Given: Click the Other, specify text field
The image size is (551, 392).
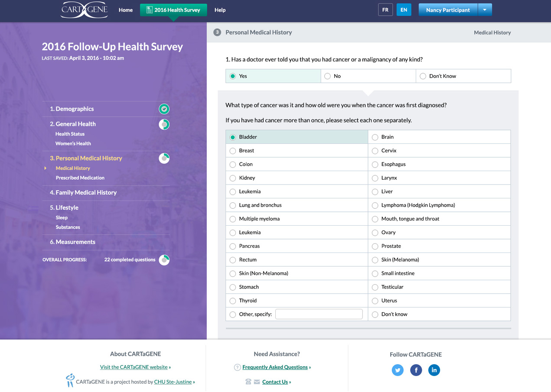Looking at the screenshot, I should point(319,314).
